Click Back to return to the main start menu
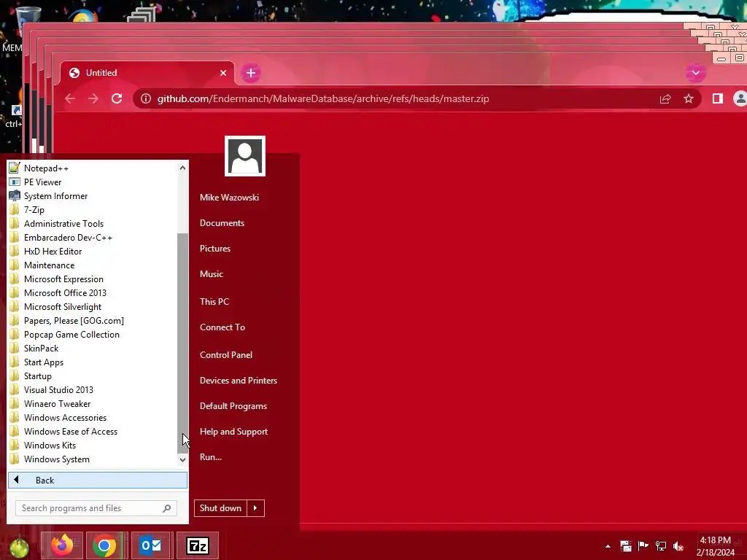The height and width of the screenshot is (560, 747). click(x=98, y=480)
